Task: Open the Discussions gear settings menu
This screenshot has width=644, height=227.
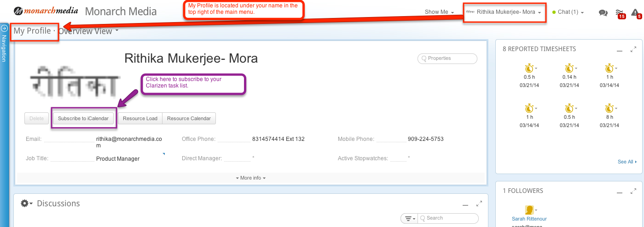Action: click(x=26, y=204)
